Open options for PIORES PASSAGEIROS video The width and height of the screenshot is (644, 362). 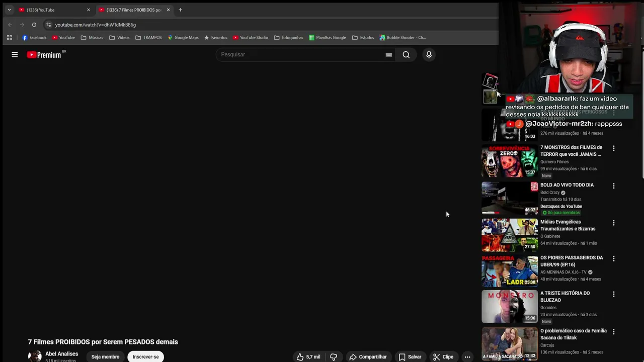click(x=613, y=258)
